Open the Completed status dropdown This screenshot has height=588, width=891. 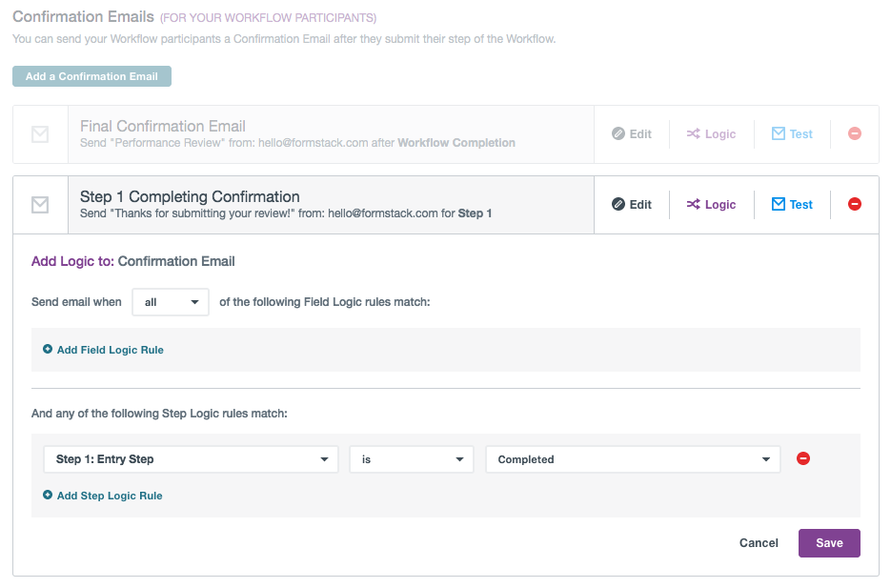pyautogui.click(x=633, y=459)
